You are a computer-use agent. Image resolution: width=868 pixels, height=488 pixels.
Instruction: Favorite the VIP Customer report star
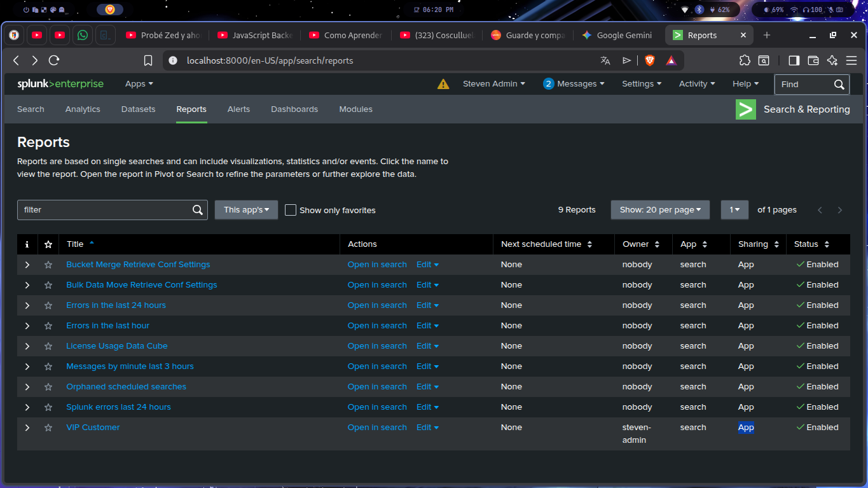coord(48,428)
